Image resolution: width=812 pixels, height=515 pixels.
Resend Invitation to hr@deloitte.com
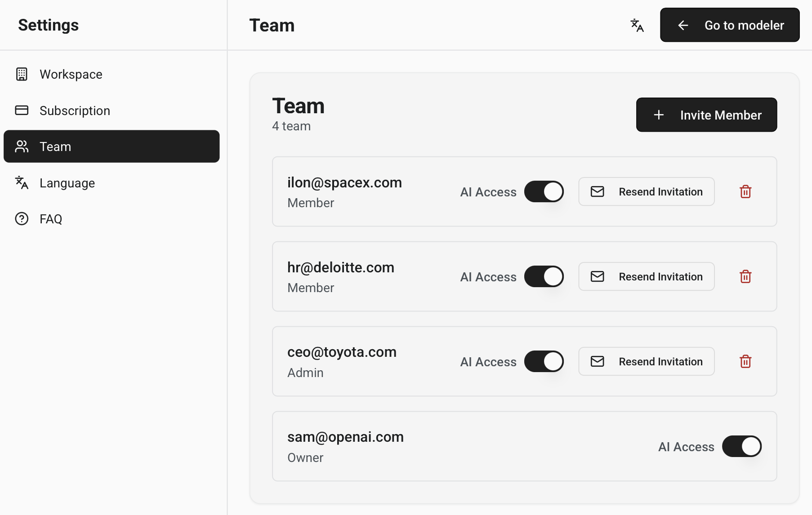click(646, 276)
